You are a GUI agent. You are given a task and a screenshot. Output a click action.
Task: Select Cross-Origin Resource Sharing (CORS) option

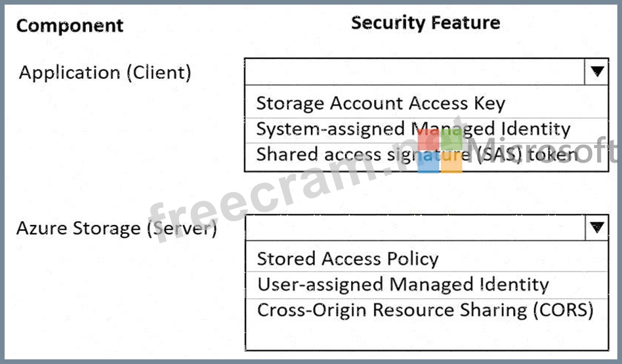pyautogui.click(x=425, y=310)
